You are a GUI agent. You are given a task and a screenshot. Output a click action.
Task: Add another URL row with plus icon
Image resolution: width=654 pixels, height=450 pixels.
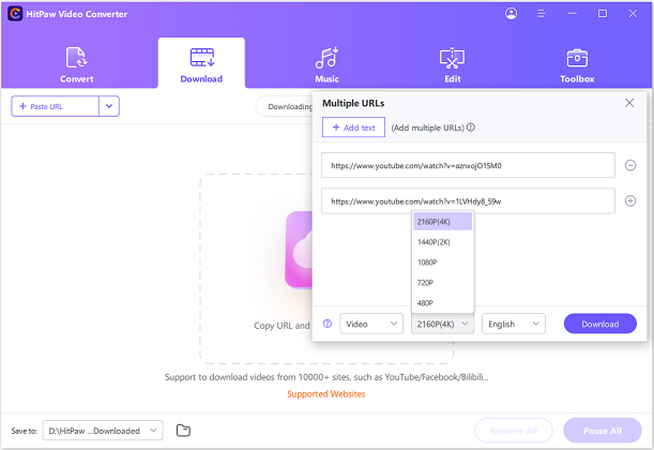click(630, 201)
